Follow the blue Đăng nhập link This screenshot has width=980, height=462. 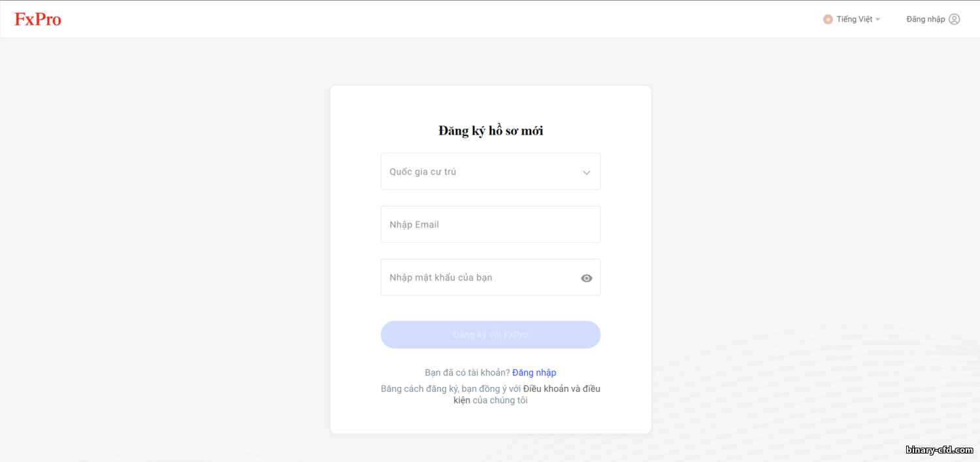534,372
